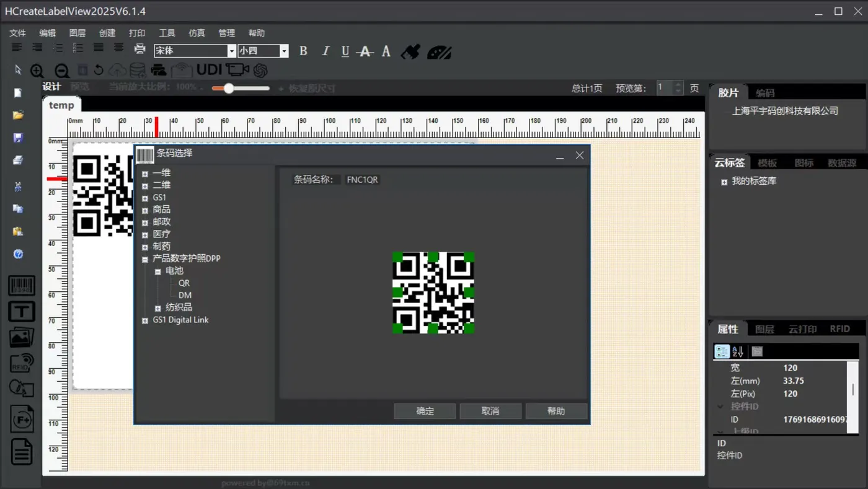
Task: Toggle strikethrough text formatting
Action: 366,51
